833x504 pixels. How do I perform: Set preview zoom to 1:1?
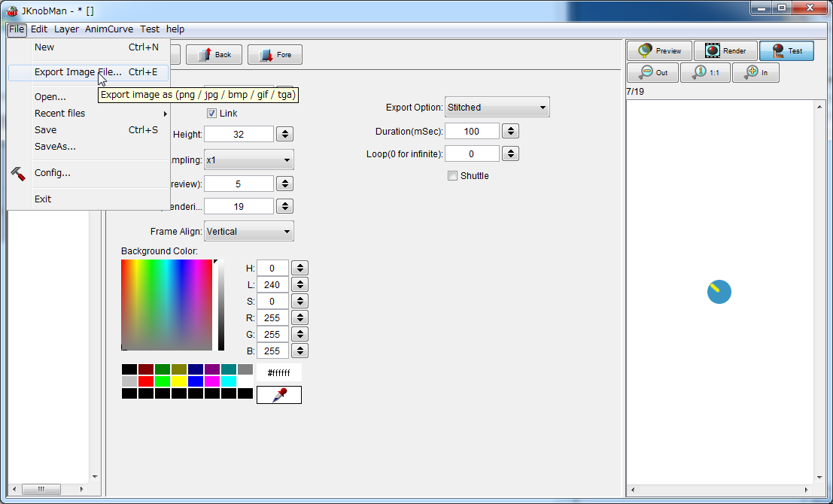click(706, 72)
